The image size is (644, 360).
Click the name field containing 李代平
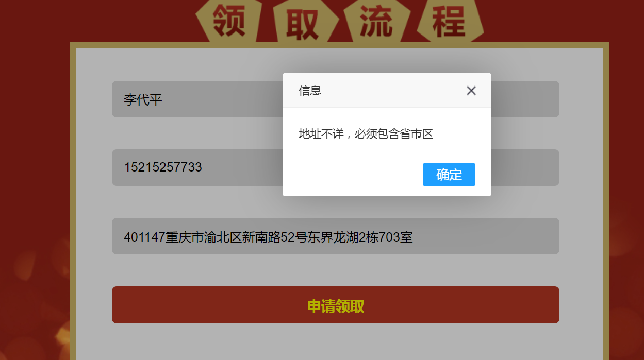pyautogui.click(x=336, y=99)
